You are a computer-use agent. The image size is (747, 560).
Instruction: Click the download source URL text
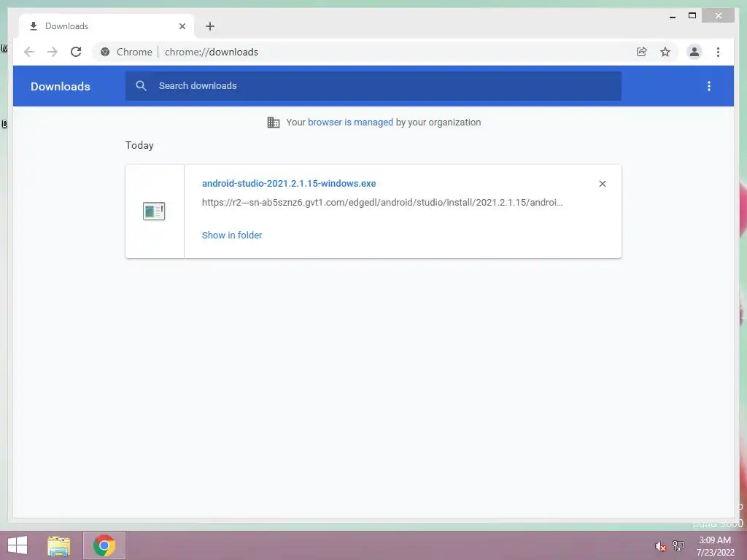coord(382,203)
